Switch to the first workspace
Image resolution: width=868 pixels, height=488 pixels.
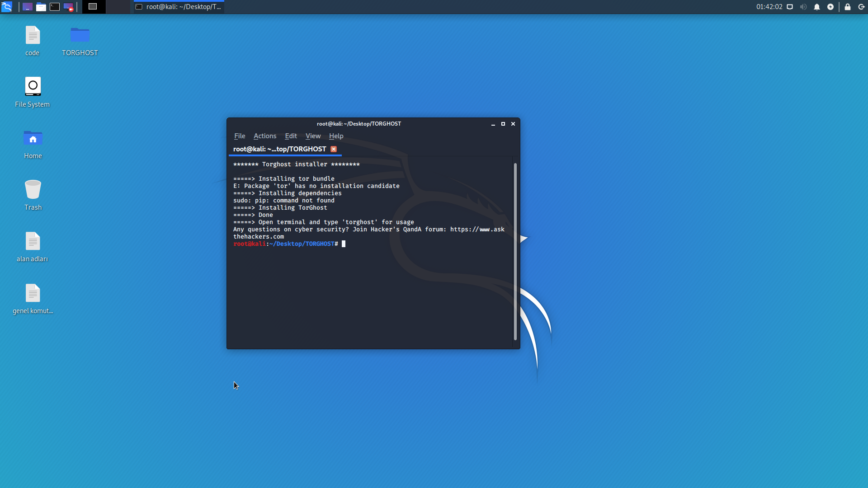click(x=94, y=7)
